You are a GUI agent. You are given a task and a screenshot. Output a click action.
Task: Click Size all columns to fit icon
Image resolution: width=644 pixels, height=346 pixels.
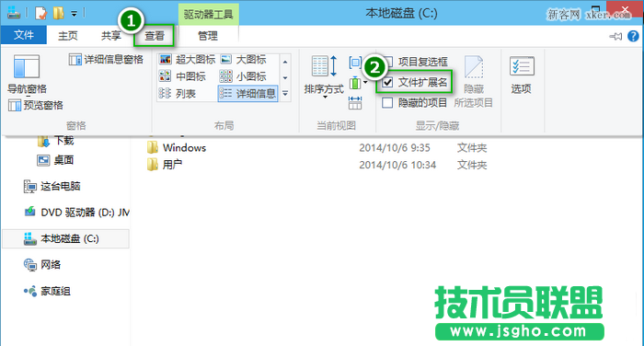pos(355,103)
